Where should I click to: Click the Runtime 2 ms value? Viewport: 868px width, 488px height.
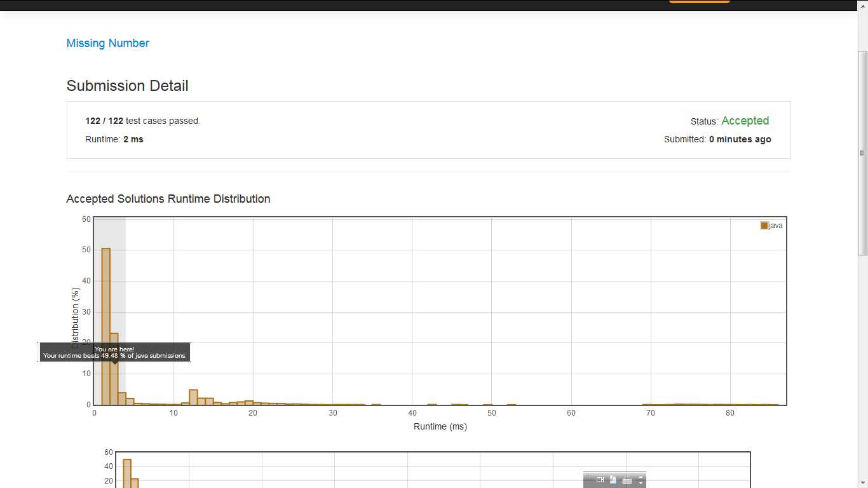click(133, 139)
